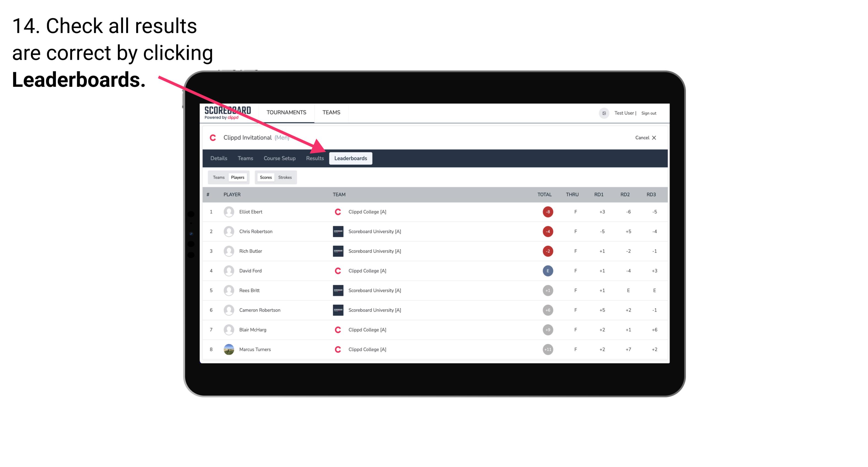Click Clippd College team icon row 1
Screen dimensions: 868x467
336,212
